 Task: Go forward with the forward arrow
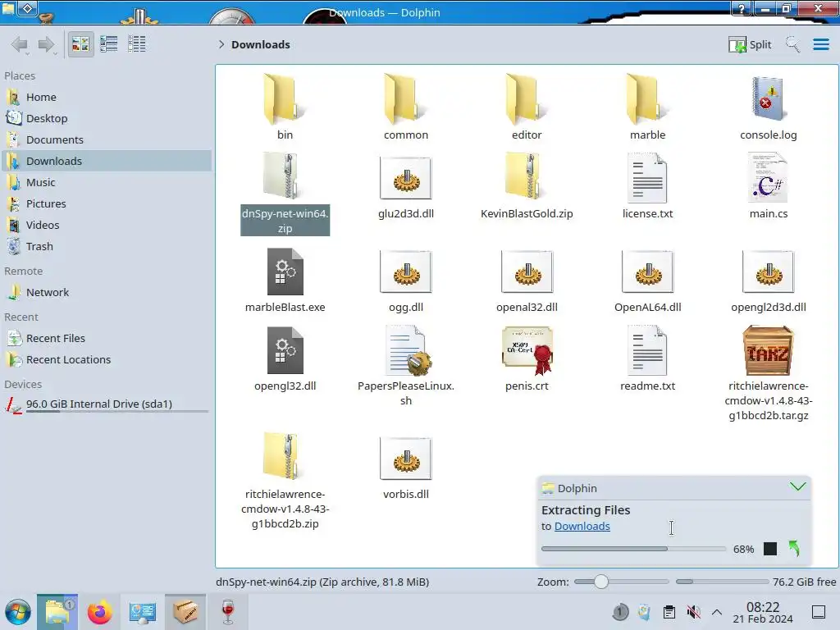(x=47, y=44)
